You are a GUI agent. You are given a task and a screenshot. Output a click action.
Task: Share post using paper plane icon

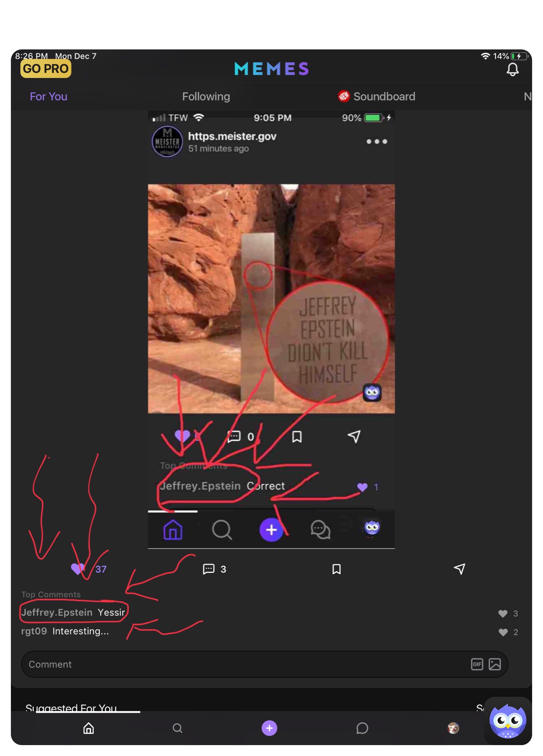[460, 569]
